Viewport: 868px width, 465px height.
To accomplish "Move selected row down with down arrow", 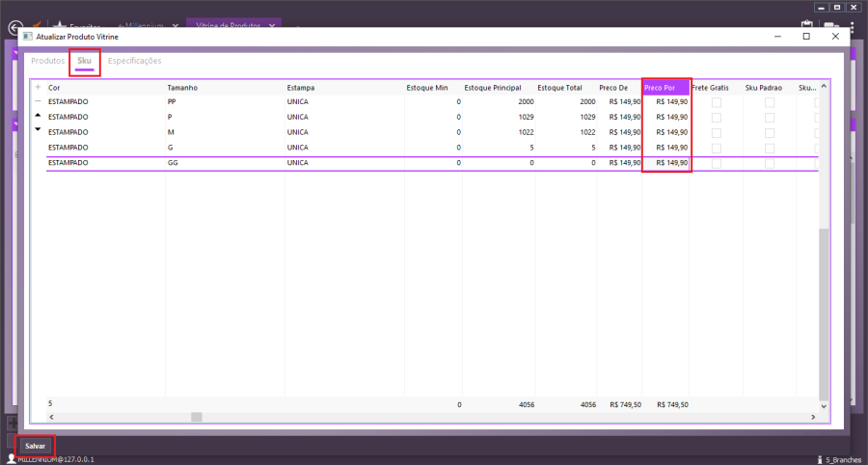I will click(38, 129).
